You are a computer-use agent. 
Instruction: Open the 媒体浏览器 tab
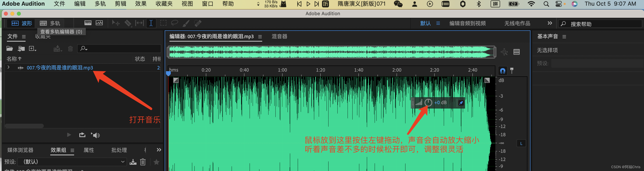click(x=20, y=150)
